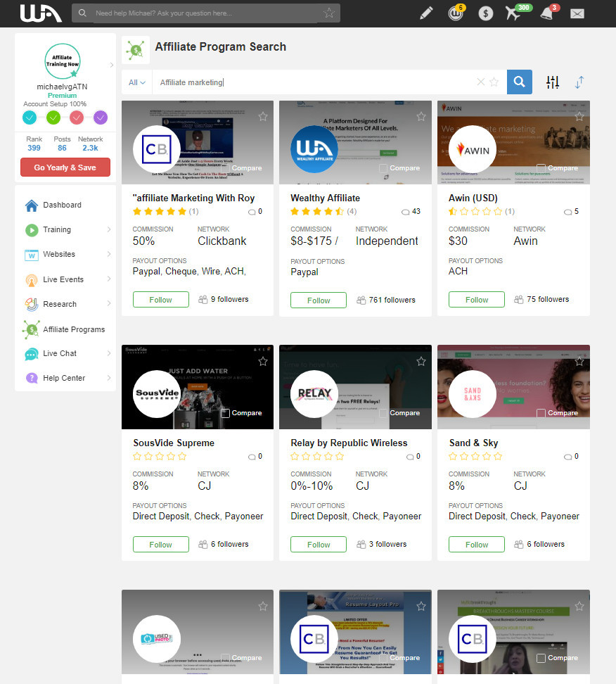This screenshot has width=616, height=684.
Task: Click the purple account setup circle
Action: (x=101, y=118)
